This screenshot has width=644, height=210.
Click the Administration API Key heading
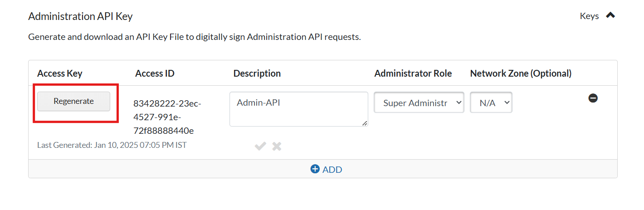pos(80,16)
